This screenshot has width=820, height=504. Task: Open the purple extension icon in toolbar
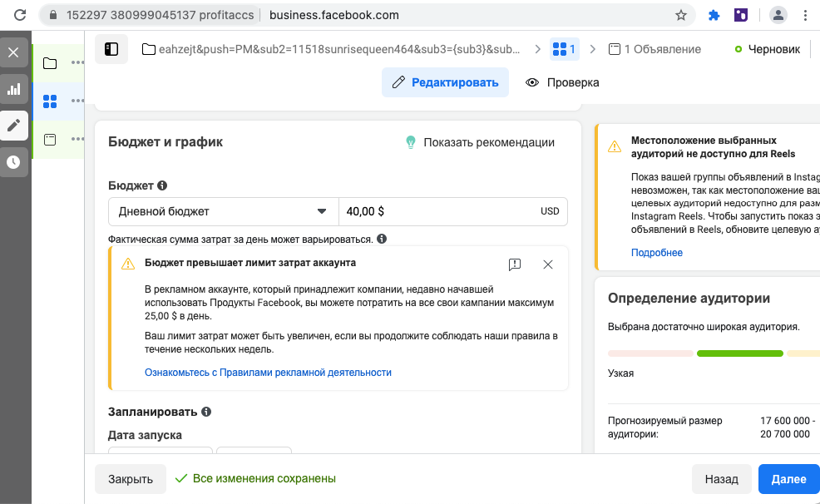coord(740,15)
